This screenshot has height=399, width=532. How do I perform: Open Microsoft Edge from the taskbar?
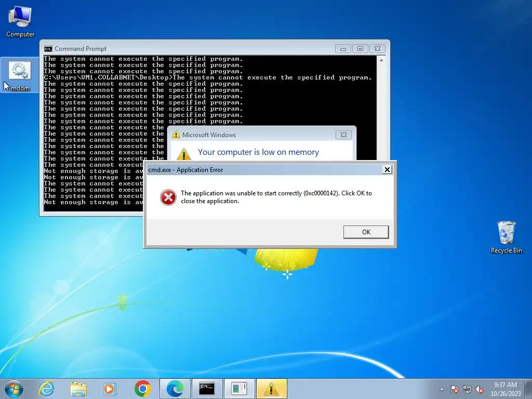click(x=175, y=389)
